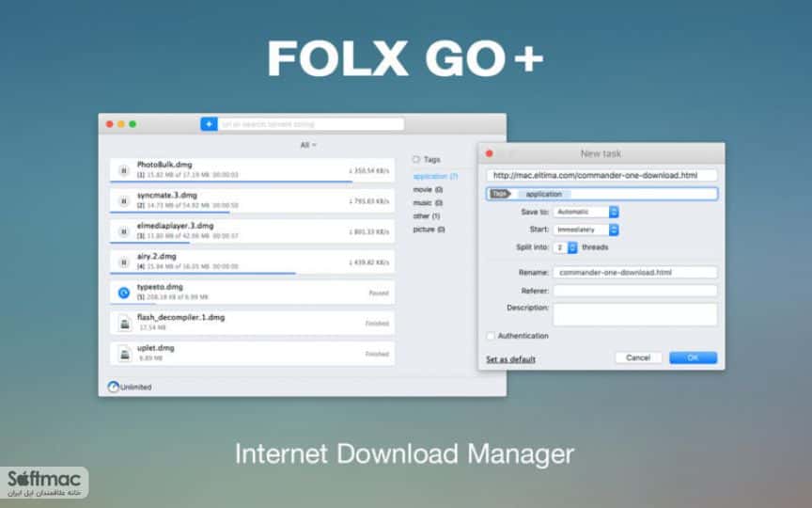Click the Set as default link
Viewport: 812px width, 508px height.
510,359
